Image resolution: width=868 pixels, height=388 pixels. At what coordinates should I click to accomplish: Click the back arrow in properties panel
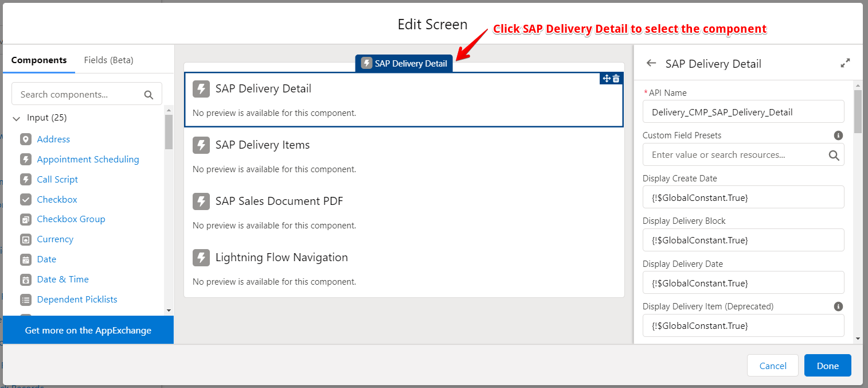click(x=651, y=64)
